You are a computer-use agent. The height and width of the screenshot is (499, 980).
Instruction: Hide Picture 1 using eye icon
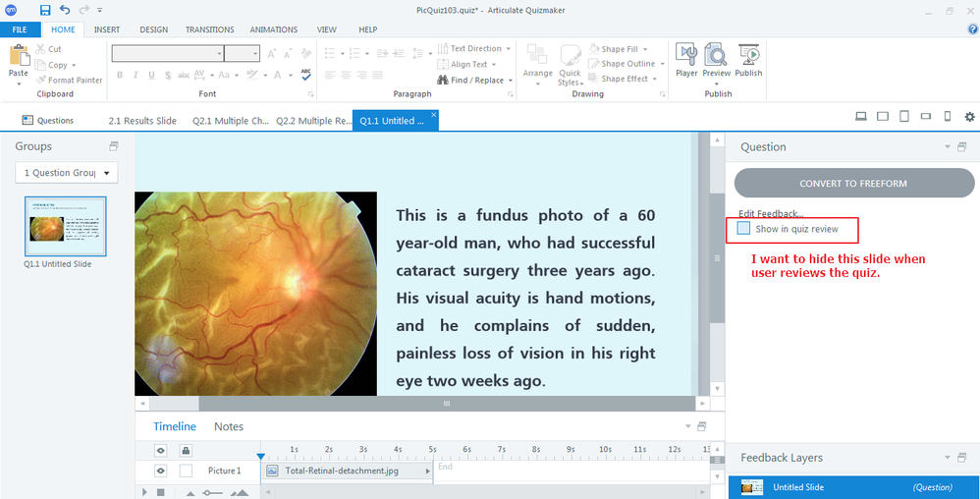[x=161, y=471]
